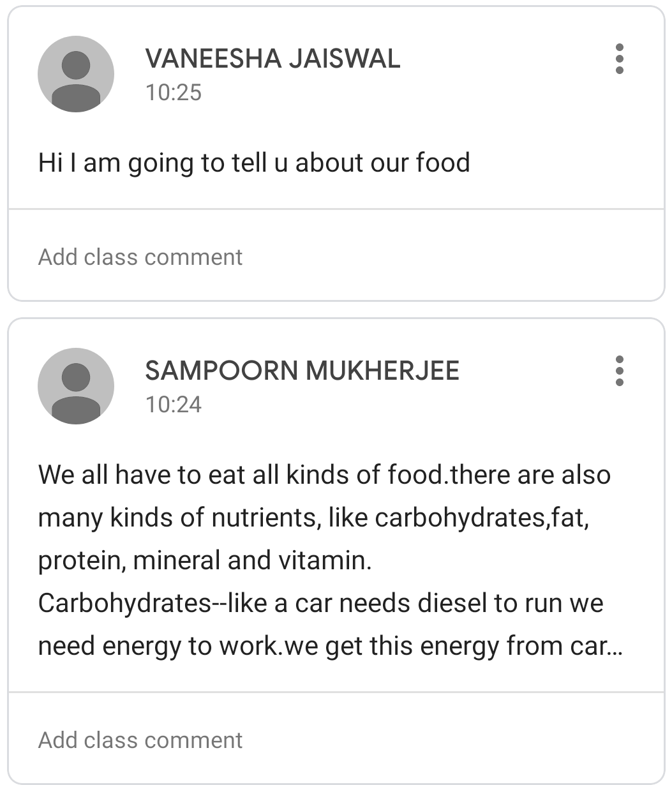Image resolution: width=672 pixels, height=785 pixels.
Task: Click Vaneesha Jaiswal's profile avatar
Action: point(76,74)
